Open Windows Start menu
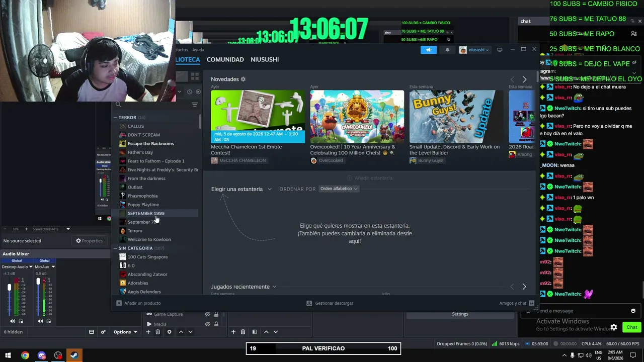This screenshot has width=644, height=362. pyautogui.click(x=8, y=355)
